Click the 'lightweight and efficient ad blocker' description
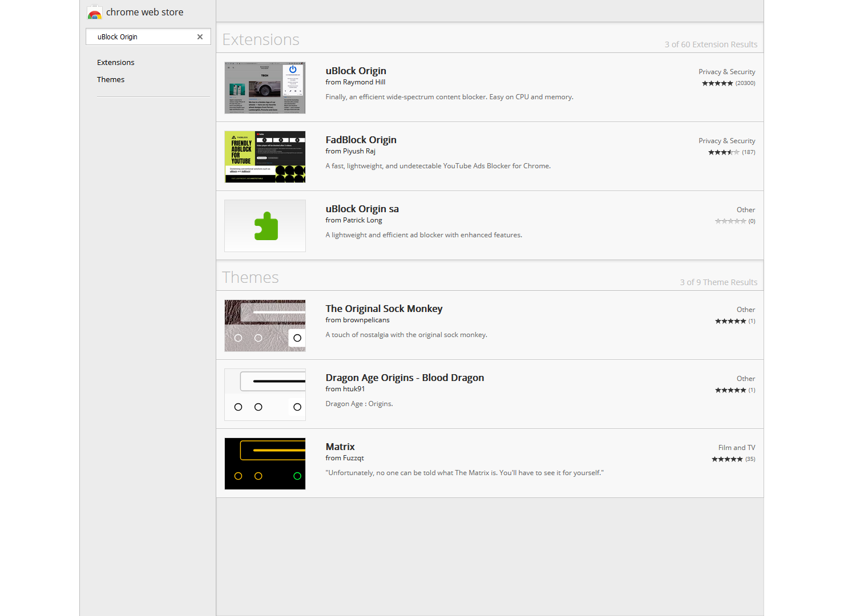This screenshot has width=852, height=616. (424, 235)
